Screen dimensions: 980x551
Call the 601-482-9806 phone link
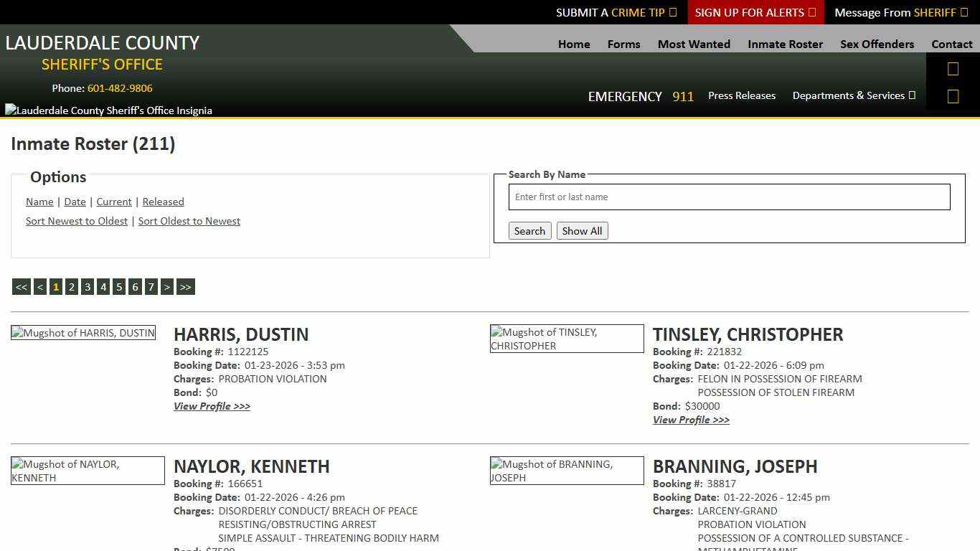tap(119, 88)
